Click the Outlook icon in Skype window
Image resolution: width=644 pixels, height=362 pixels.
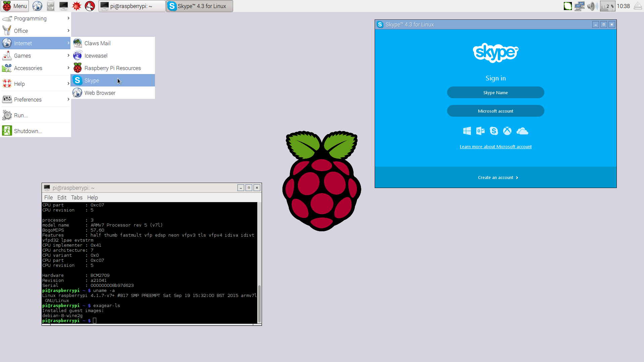[x=480, y=131]
